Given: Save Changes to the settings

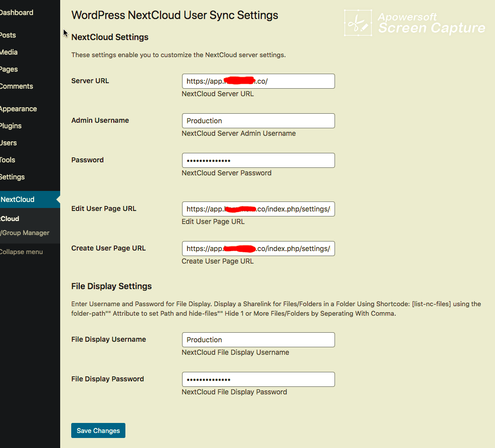Looking at the screenshot, I should [98, 430].
